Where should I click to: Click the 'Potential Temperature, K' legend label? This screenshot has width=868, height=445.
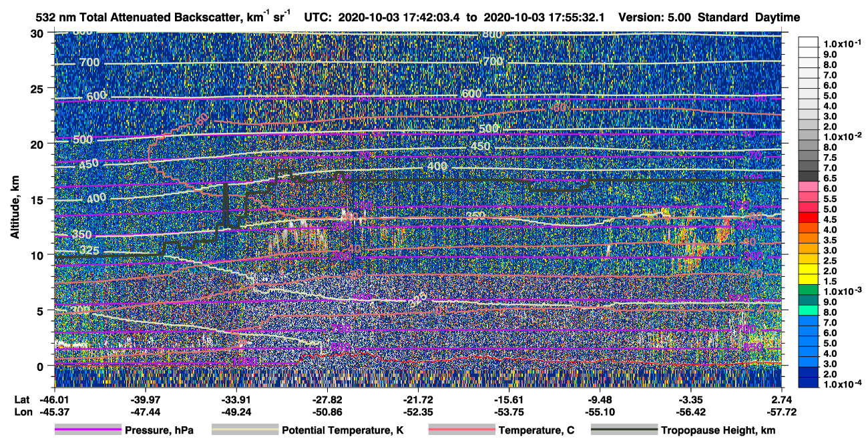(x=343, y=430)
